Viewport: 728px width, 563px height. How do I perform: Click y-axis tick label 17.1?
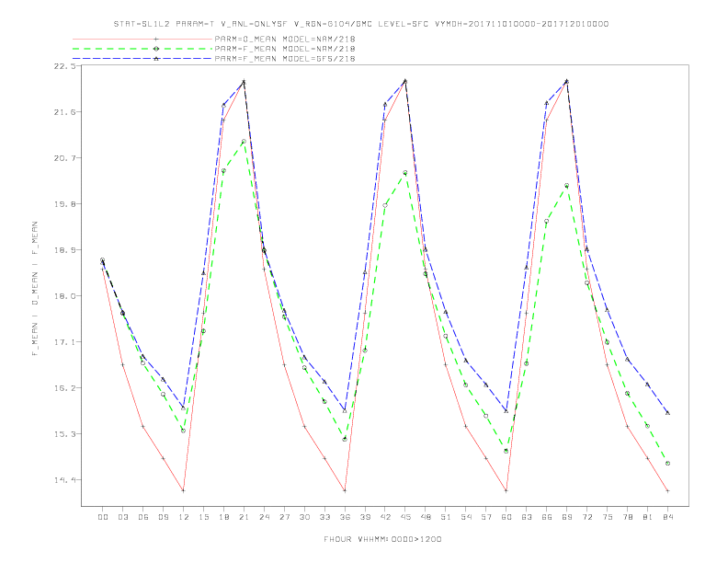coord(64,342)
